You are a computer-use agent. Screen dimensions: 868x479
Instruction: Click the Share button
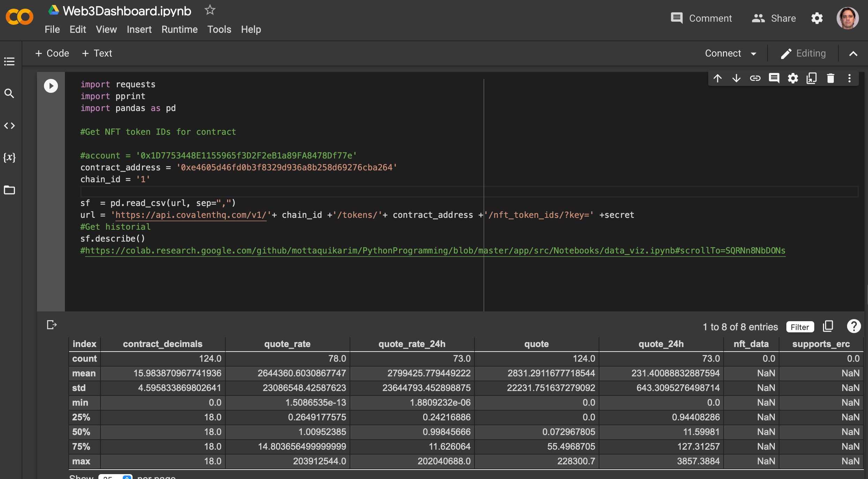click(x=774, y=18)
